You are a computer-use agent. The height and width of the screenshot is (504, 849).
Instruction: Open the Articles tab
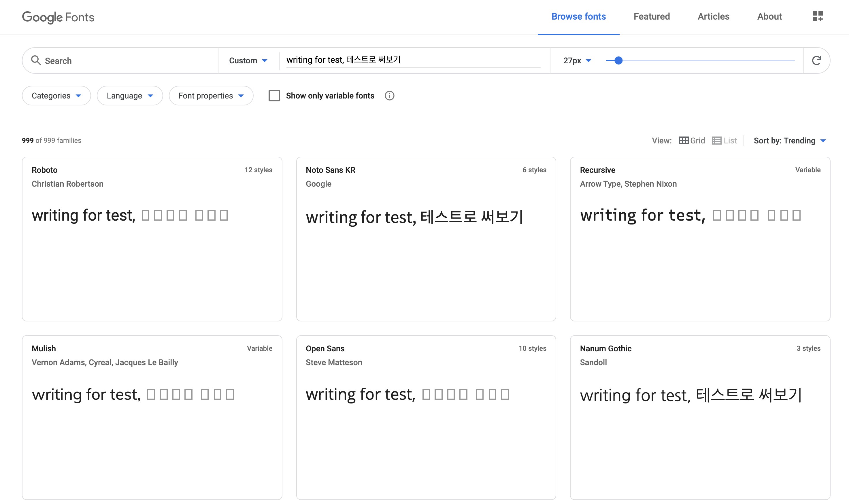point(713,16)
